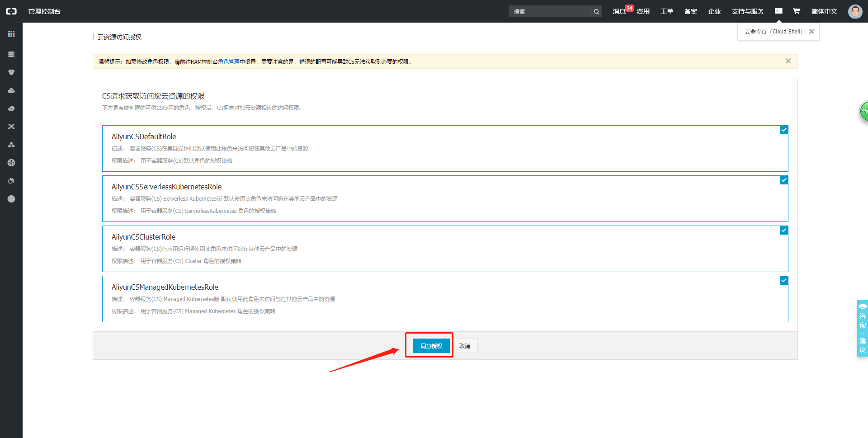868x438 pixels.
Task: Uncheck the AliyunCSServerlessKubernetesRole checkbox
Action: (x=784, y=180)
